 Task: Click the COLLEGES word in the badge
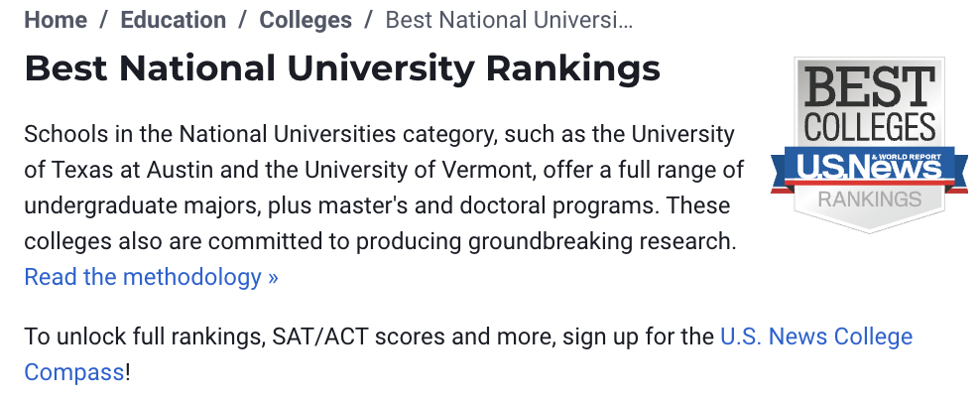pyautogui.click(x=869, y=126)
